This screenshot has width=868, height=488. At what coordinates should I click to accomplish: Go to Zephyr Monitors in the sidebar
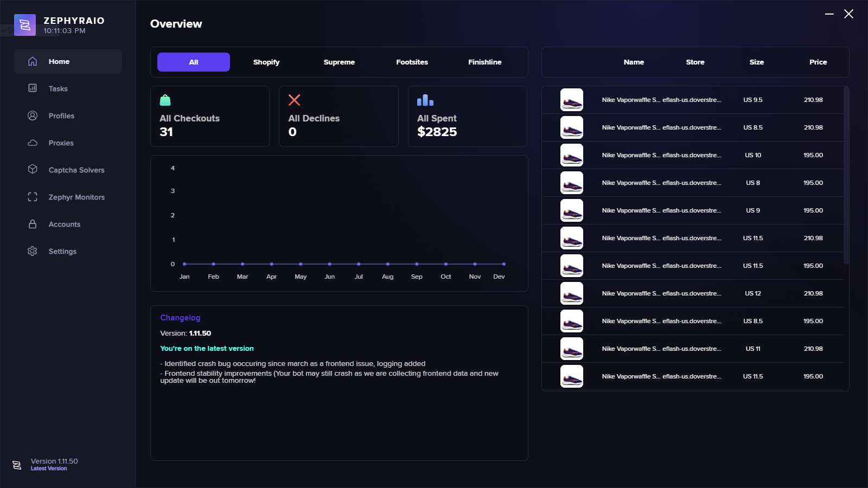click(x=76, y=197)
